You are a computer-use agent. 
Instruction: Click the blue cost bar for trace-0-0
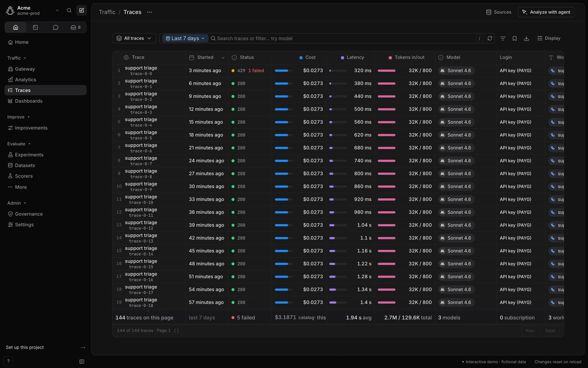click(x=283, y=71)
